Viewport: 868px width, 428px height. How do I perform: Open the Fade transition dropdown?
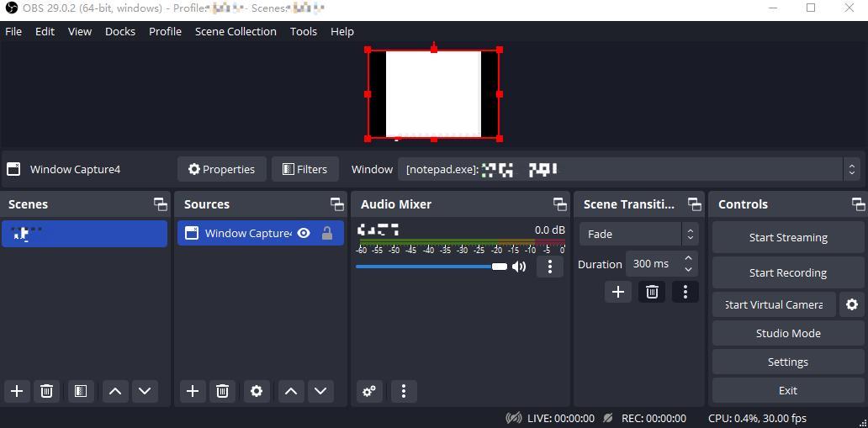tap(639, 235)
